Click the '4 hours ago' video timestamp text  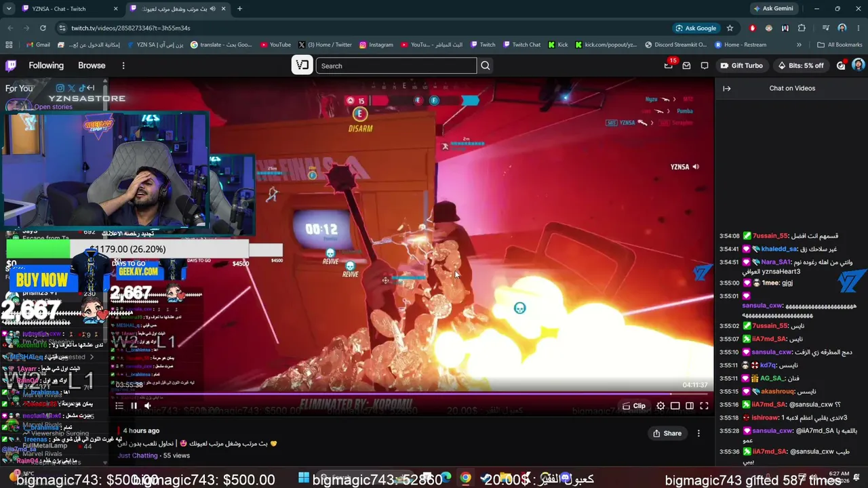click(141, 430)
